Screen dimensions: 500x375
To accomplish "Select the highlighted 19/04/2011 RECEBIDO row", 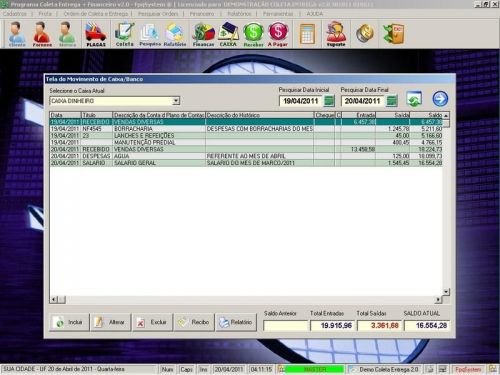I will point(246,122).
